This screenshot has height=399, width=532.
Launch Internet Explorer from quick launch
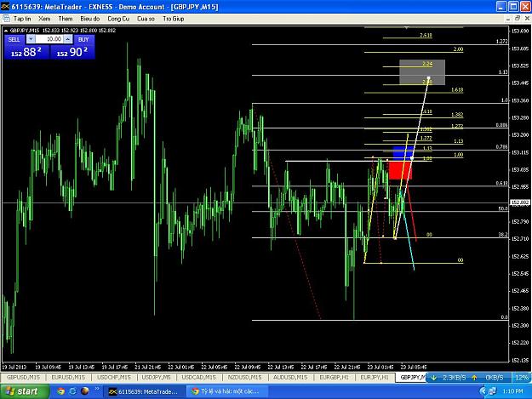pos(72,391)
